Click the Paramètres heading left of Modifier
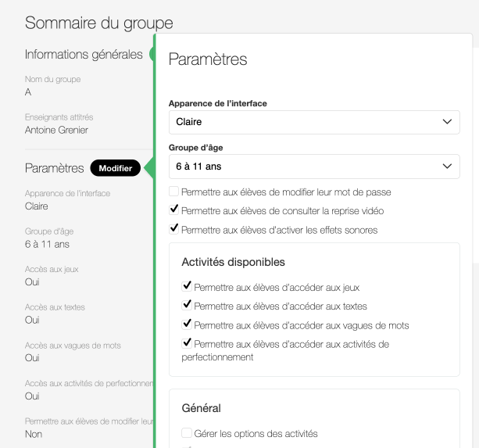The height and width of the screenshot is (448, 479). coord(54,168)
